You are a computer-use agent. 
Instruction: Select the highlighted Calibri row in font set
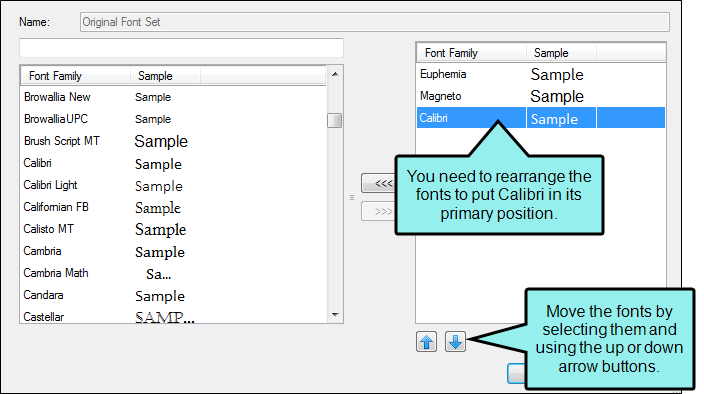541,118
